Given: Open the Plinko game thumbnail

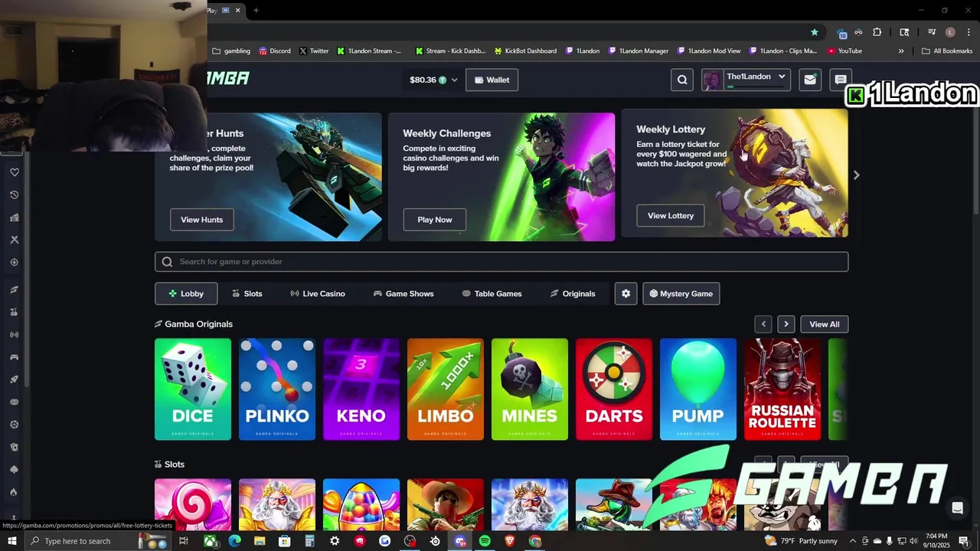Looking at the screenshot, I should 277,390.
